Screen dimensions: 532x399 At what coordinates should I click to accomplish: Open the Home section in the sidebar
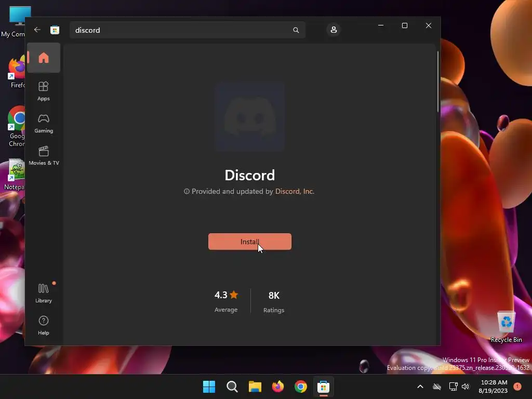click(x=44, y=58)
